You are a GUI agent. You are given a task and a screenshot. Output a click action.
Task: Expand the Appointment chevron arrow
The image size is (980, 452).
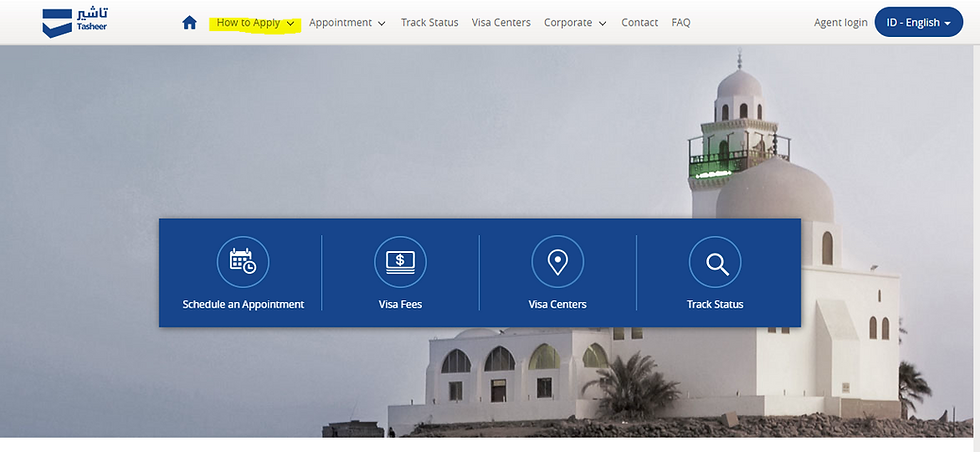point(382,23)
